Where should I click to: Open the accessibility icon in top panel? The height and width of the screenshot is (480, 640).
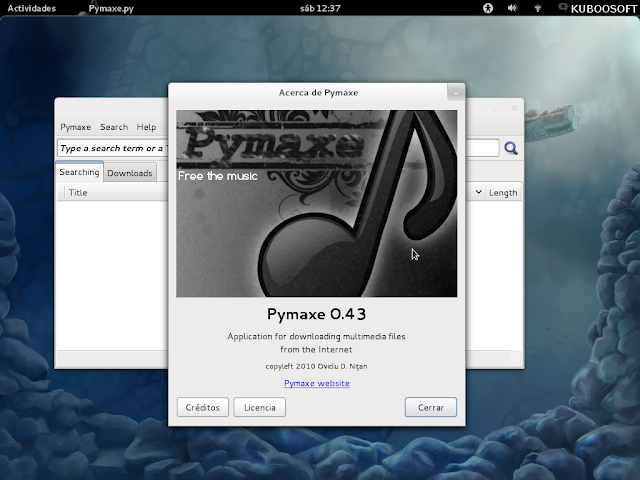488,8
